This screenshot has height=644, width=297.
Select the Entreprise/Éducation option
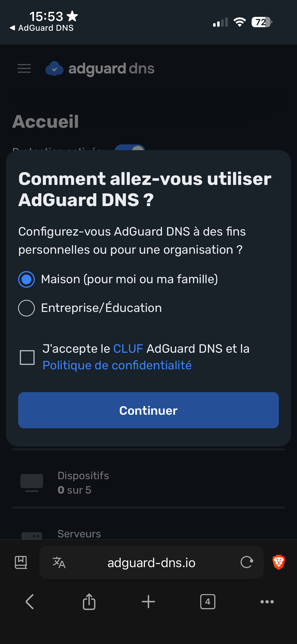click(x=26, y=308)
